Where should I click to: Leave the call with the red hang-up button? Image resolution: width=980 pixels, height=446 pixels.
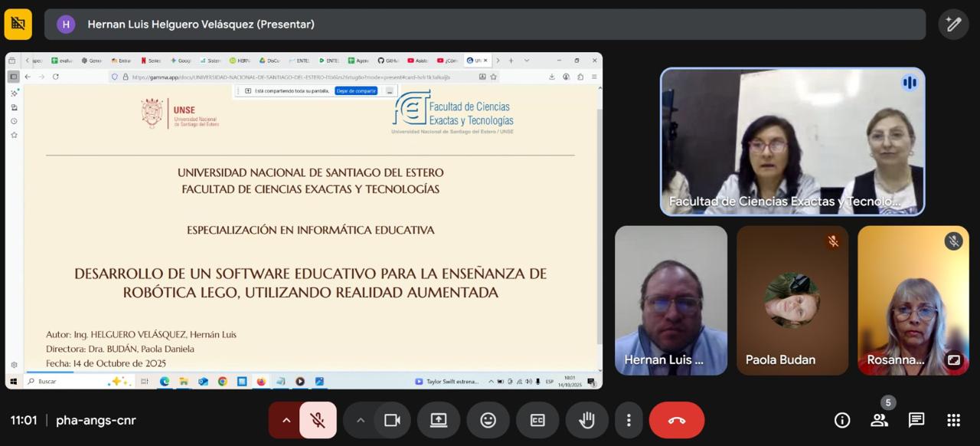(x=676, y=420)
